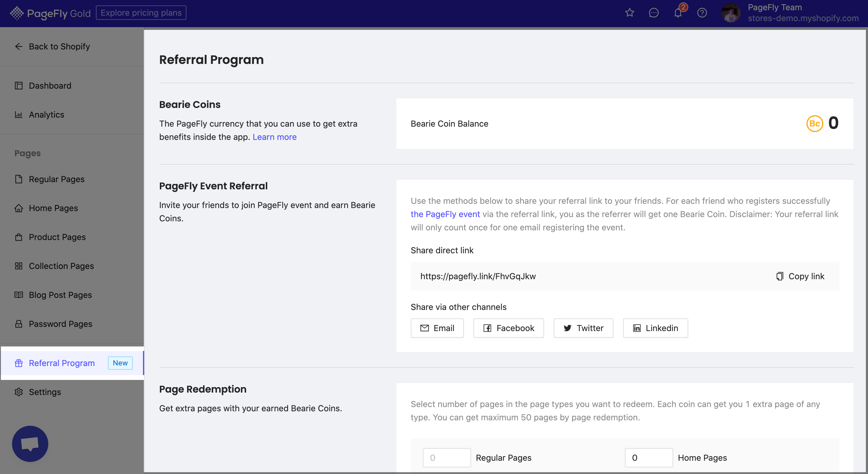Viewport: 868px width, 474px height.
Task: Click the Password Pages lock icon
Action: 18,324
